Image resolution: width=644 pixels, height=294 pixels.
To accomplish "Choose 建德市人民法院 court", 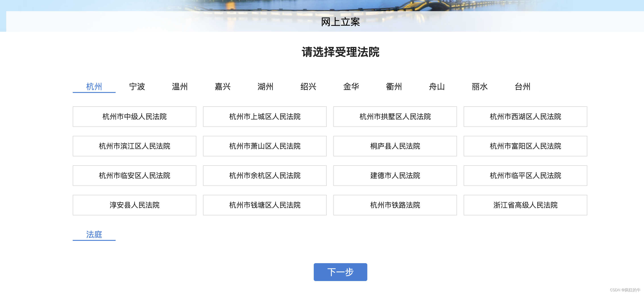I will pyautogui.click(x=395, y=176).
